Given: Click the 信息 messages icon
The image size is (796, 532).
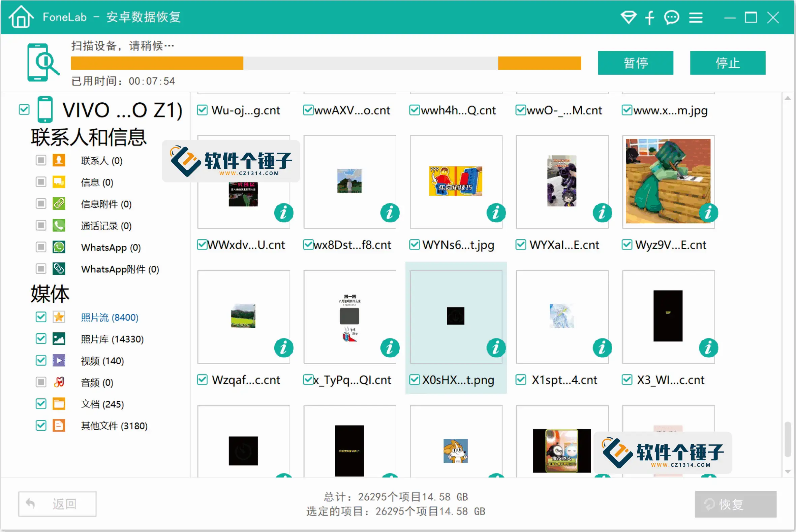Looking at the screenshot, I should 59,182.
